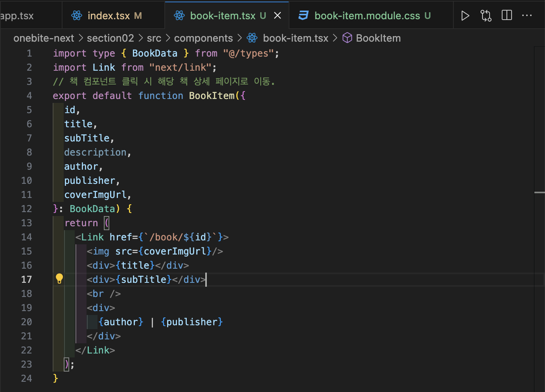Click the author parameter on line 9

(81, 167)
